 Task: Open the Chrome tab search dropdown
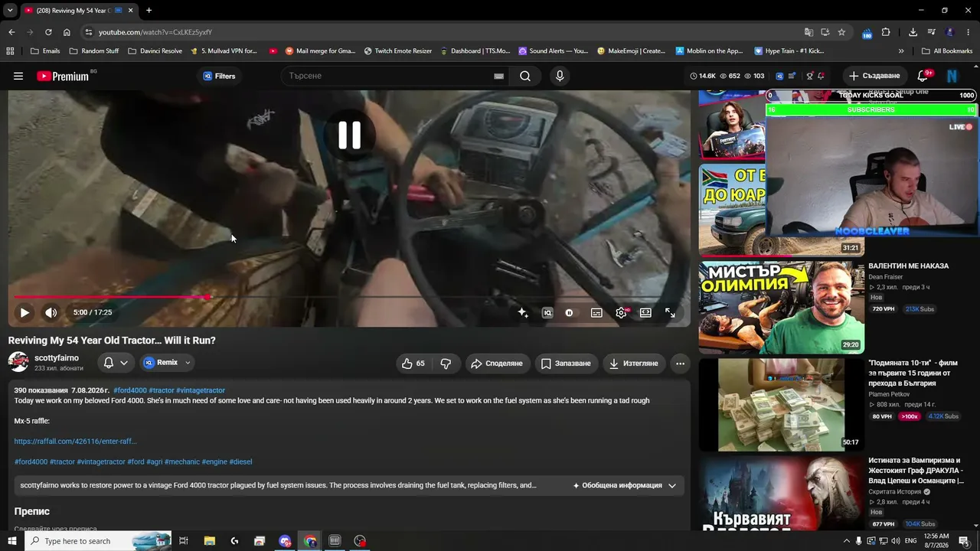pos(10,11)
